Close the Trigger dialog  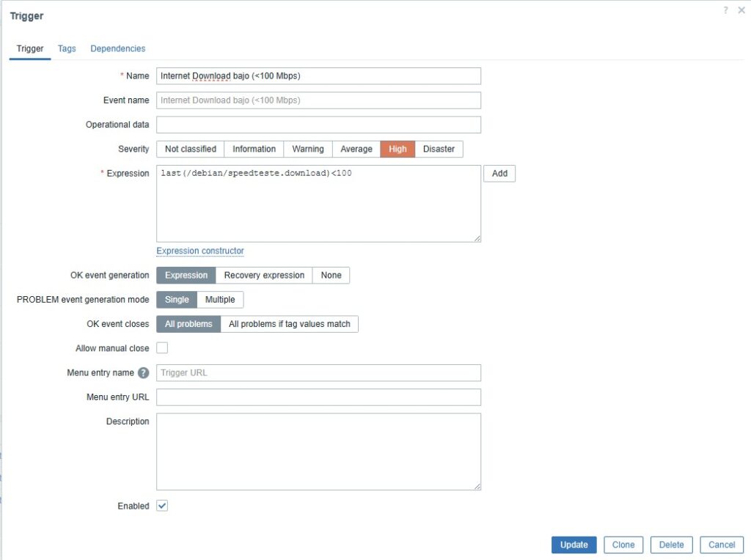click(741, 10)
